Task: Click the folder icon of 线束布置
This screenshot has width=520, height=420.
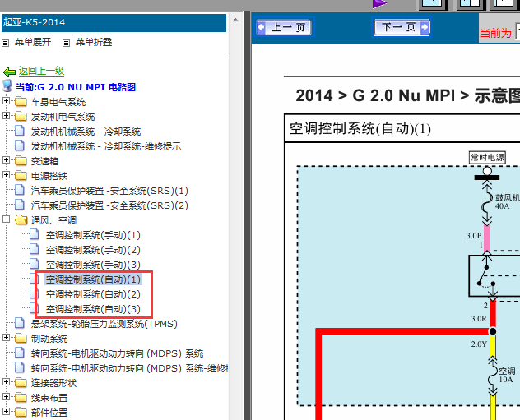Action: point(21,397)
